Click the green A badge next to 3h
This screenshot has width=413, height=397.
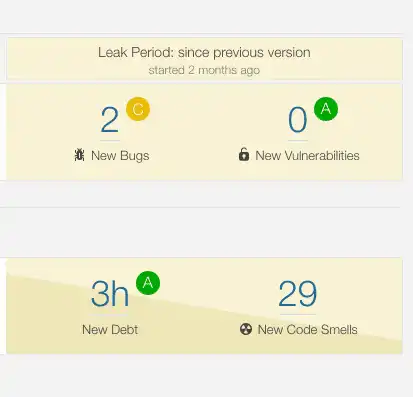pyautogui.click(x=148, y=283)
